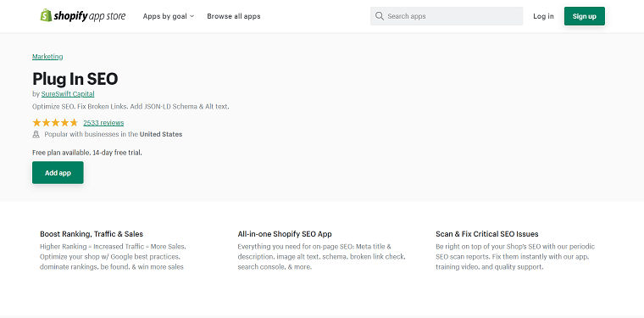
Task: Click the green Sign up button
Action: click(x=584, y=16)
